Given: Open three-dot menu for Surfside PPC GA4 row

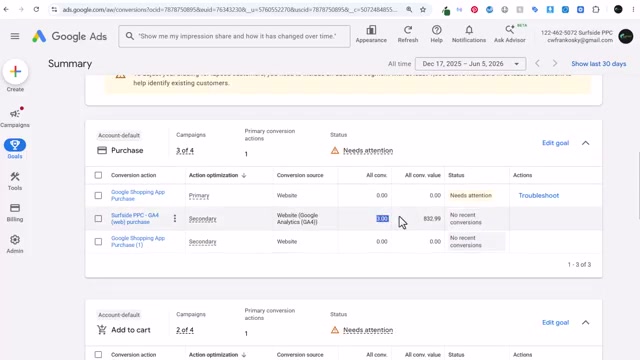Looking at the screenshot, I should tap(175, 219).
